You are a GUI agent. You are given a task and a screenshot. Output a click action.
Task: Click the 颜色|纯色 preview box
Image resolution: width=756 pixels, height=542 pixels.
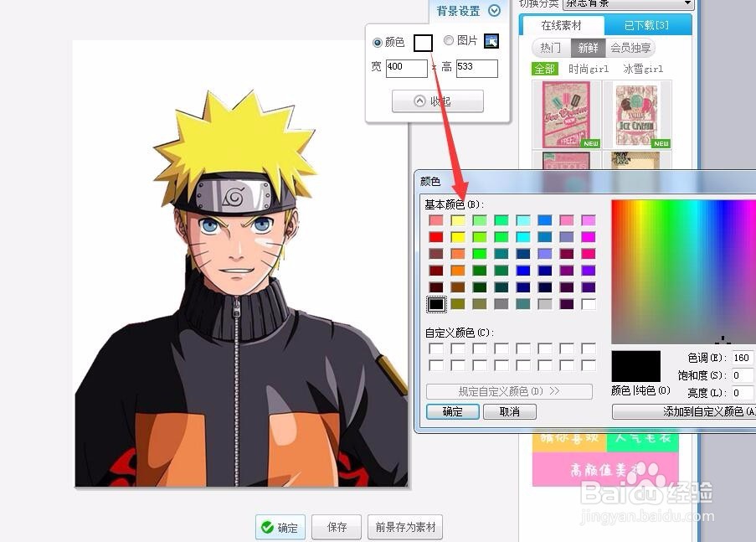(636, 367)
